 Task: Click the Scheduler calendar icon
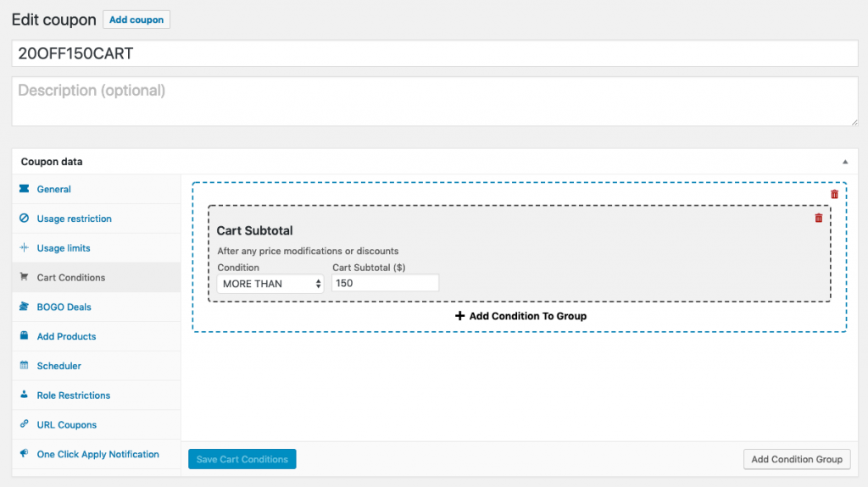click(24, 366)
